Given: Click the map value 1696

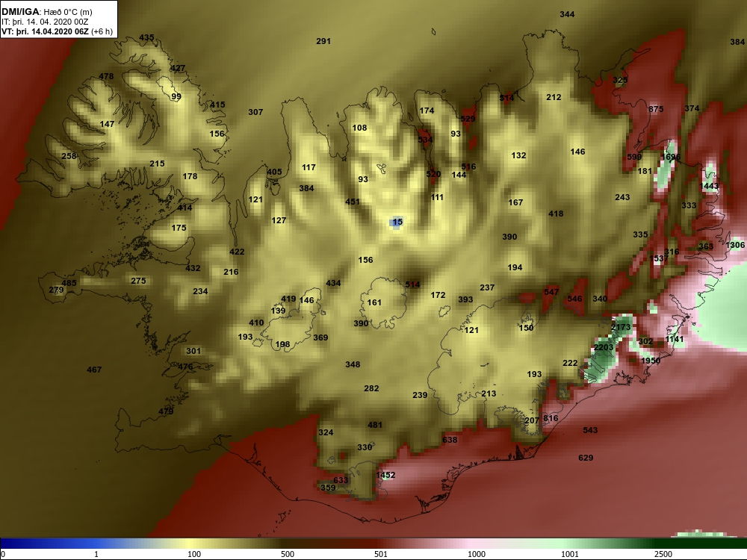Looking at the screenshot, I should [x=671, y=157].
